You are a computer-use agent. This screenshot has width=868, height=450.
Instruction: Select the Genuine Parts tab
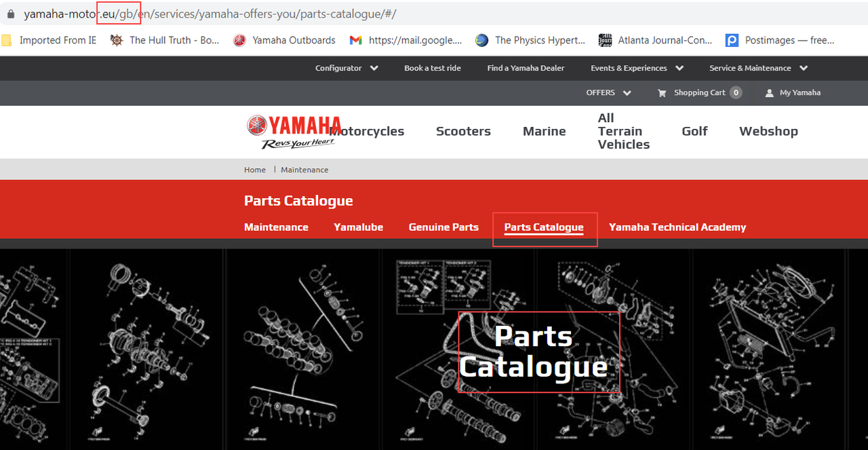[x=443, y=227]
